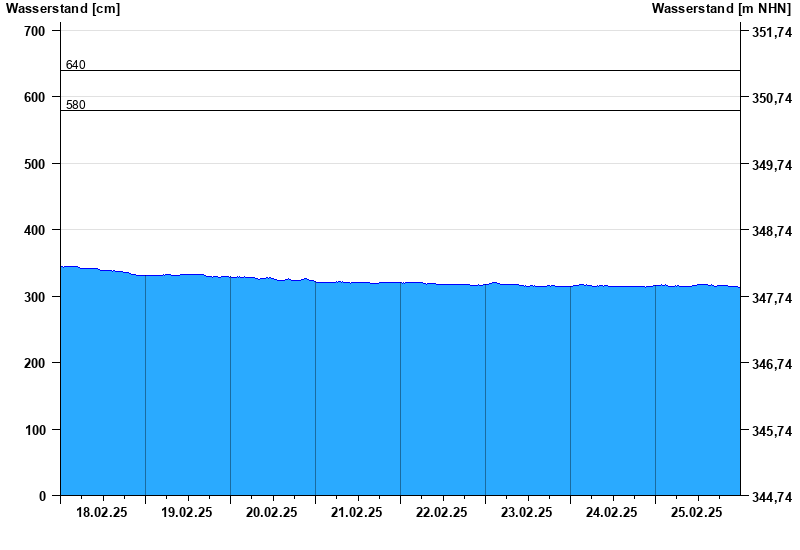The width and height of the screenshot is (800, 550).
Task: Click the 347,74 right axis value
Action: click(772, 297)
